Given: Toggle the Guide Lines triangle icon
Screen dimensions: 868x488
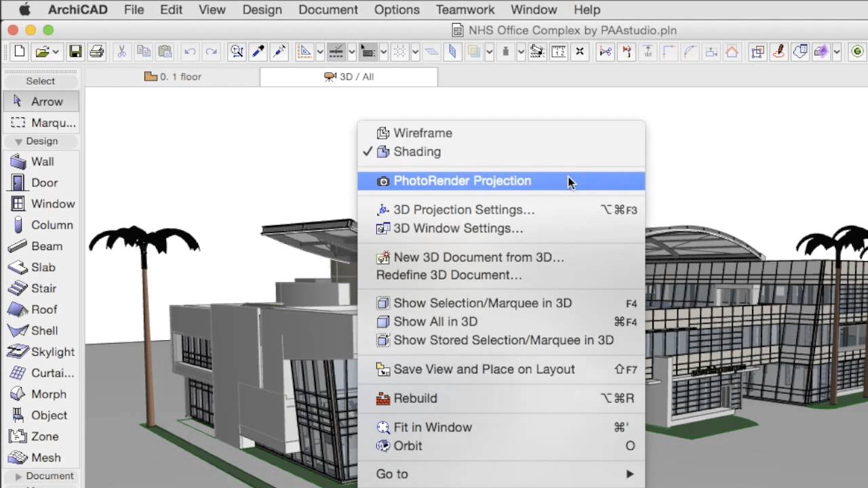Looking at the screenshot, I should pos(304,52).
